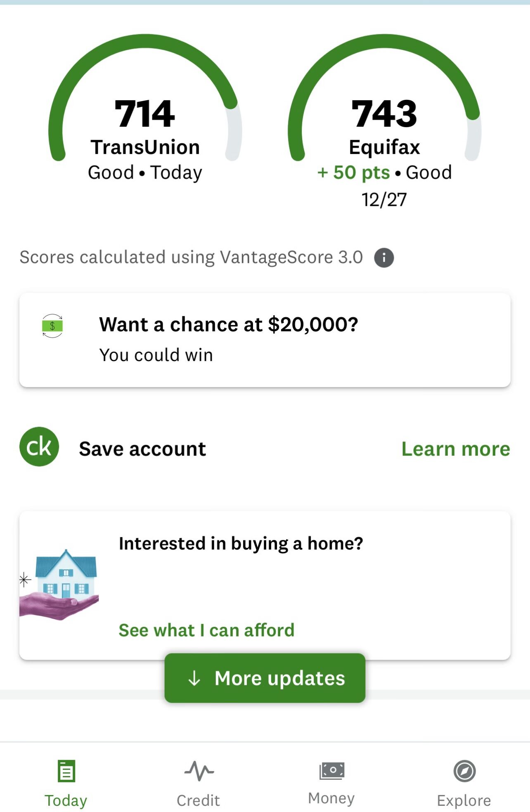Switch to the Money tab label
The height and width of the screenshot is (812, 530).
coord(331,798)
